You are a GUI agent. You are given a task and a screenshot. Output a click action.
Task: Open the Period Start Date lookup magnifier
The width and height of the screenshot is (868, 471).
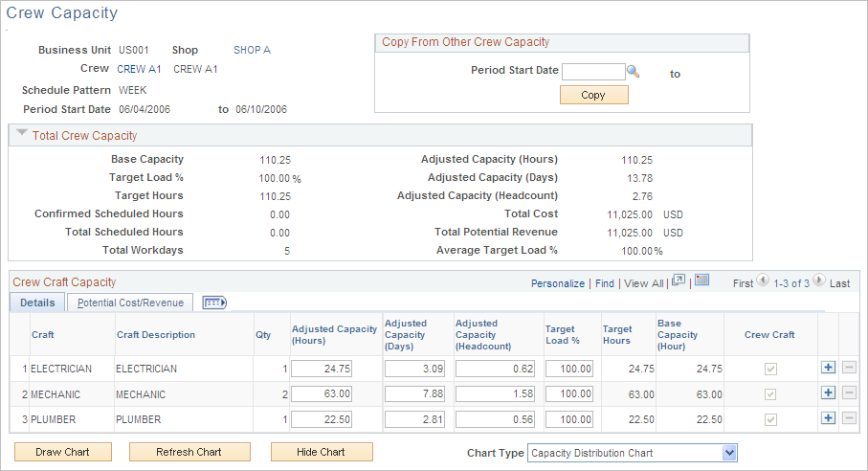tap(634, 72)
